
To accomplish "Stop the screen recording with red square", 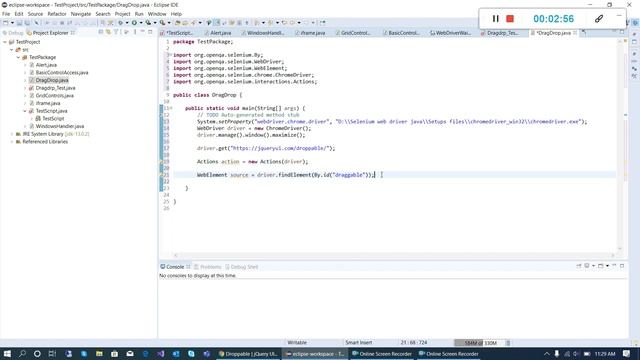I will coord(510,19).
